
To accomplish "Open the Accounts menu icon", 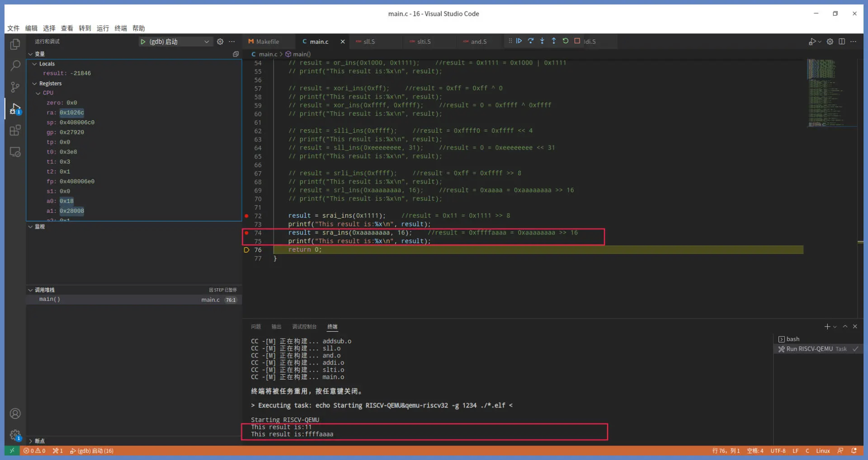I will pyautogui.click(x=15, y=413).
